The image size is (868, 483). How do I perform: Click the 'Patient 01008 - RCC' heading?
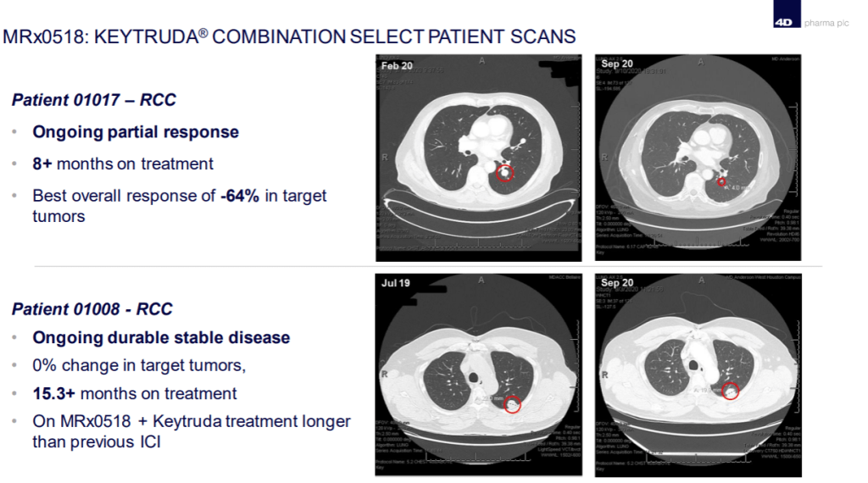[x=92, y=309]
